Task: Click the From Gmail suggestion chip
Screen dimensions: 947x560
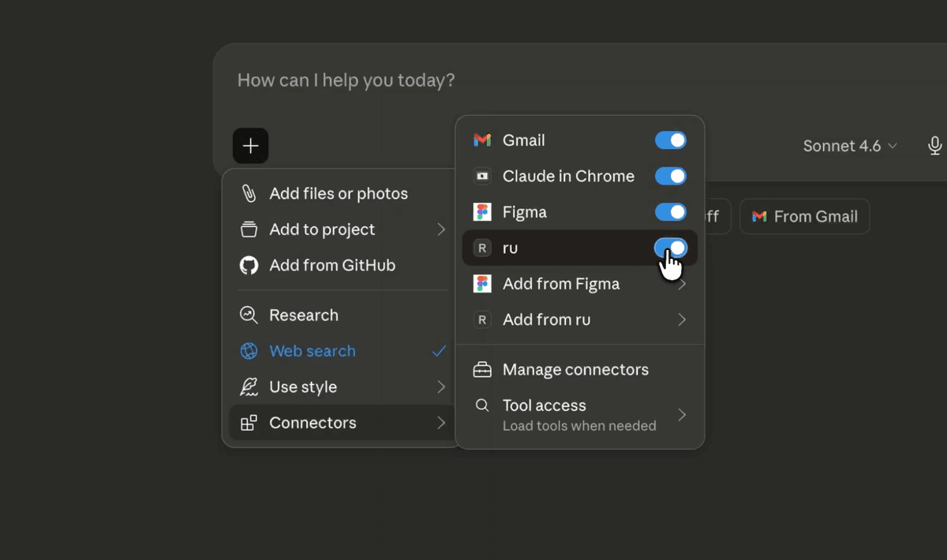Action: pyautogui.click(x=804, y=216)
